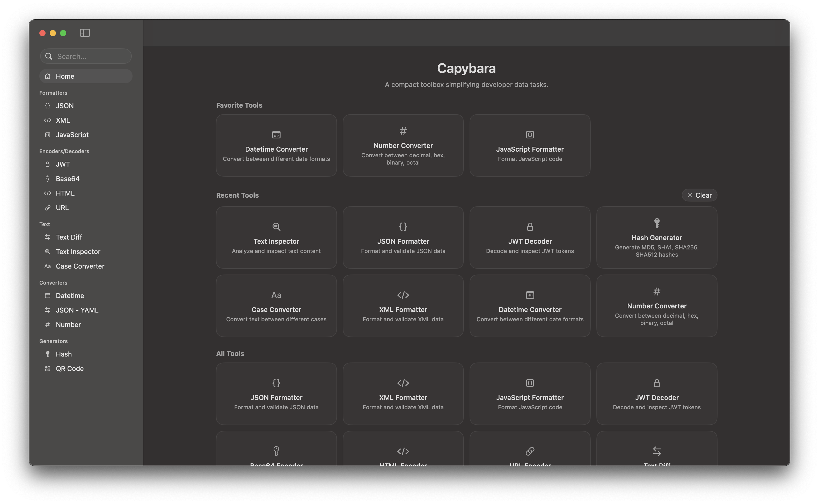The height and width of the screenshot is (504, 819).
Task: Open JWT Decoder card under All Tools
Action: click(657, 394)
